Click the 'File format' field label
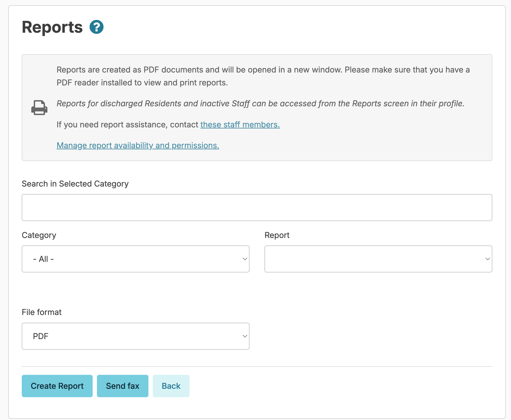Viewport: 511px width, 420px height. coord(42,312)
